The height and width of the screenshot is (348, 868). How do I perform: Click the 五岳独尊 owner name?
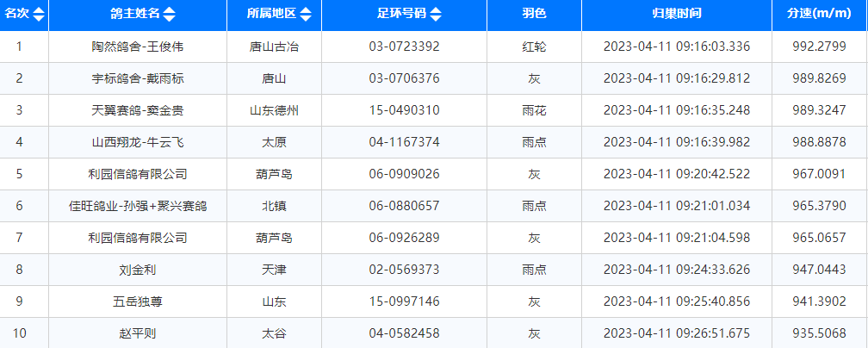(x=138, y=301)
